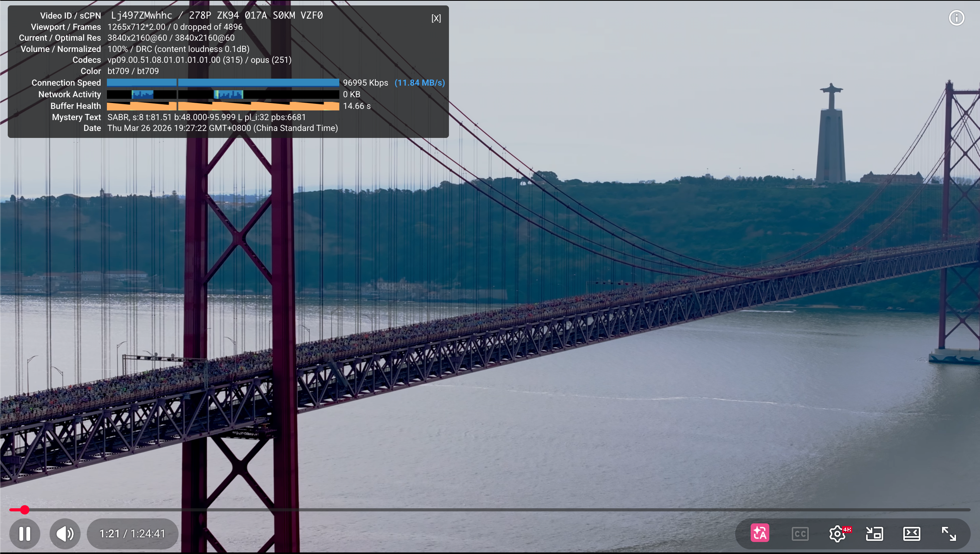Click the 1:21 / 1:24:41 time display
The height and width of the screenshot is (554, 980).
pyautogui.click(x=132, y=533)
